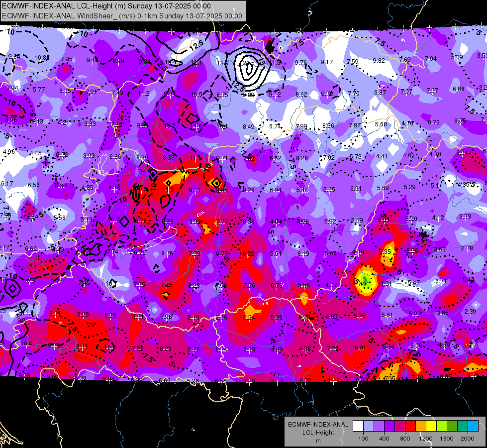Click the grid value 7.43
This screenshot has height=448, width=487.
[37, 121]
